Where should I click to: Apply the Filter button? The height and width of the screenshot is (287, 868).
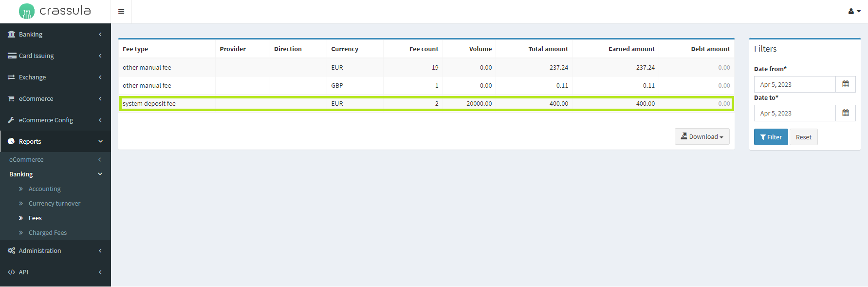[x=771, y=137]
